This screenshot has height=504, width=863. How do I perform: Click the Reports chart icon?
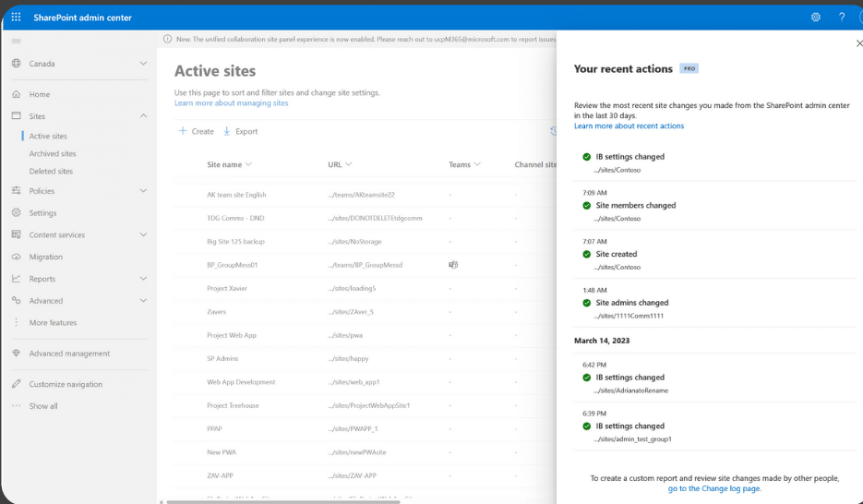(x=16, y=279)
